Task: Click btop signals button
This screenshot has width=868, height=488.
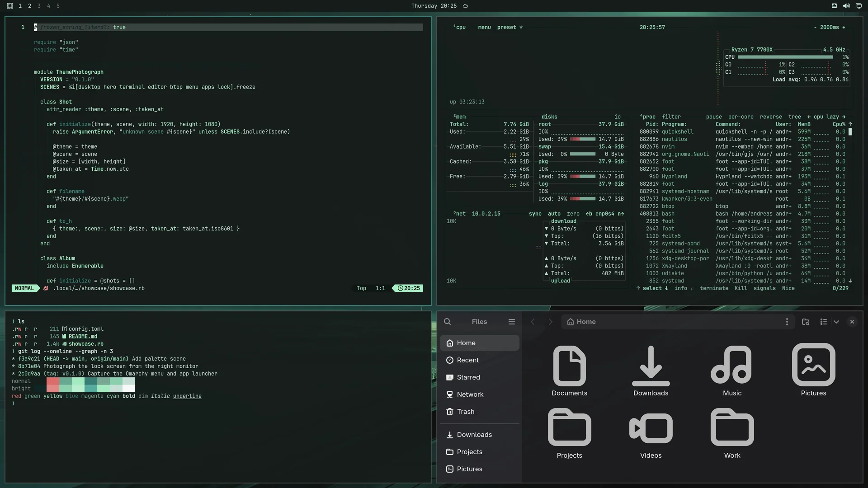Action: (x=764, y=288)
